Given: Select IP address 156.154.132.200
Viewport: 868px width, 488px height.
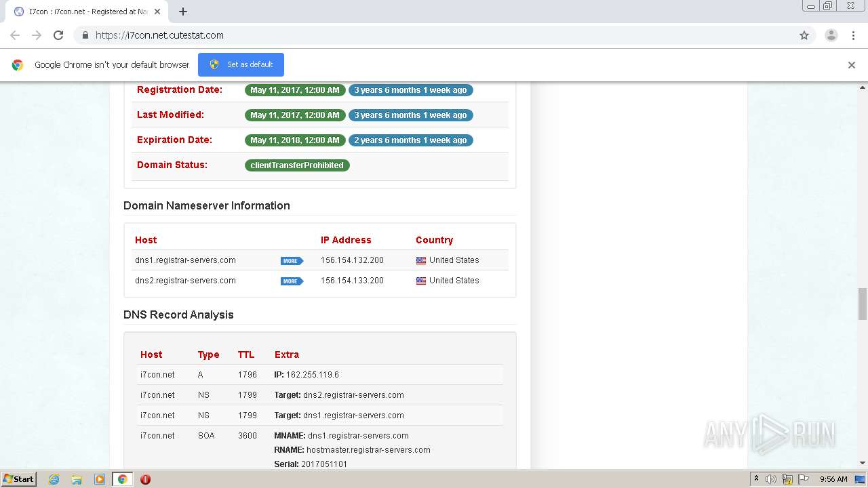Looking at the screenshot, I should pyautogui.click(x=352, y=260).
